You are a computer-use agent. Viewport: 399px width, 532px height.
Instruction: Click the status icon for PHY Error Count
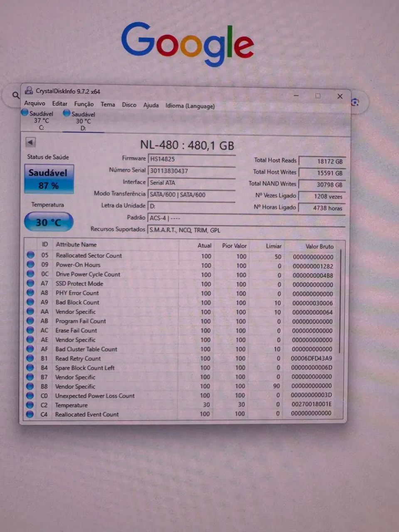tap(30, 292)
